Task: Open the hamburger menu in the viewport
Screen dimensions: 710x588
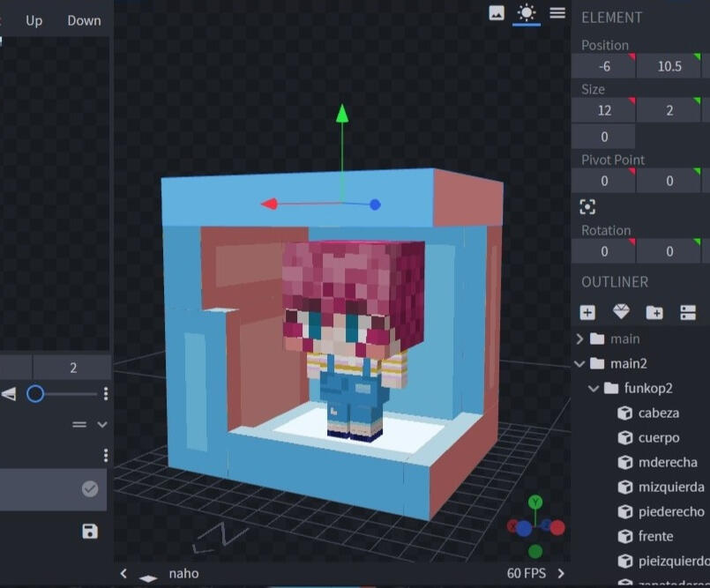Action: (557, 12)
